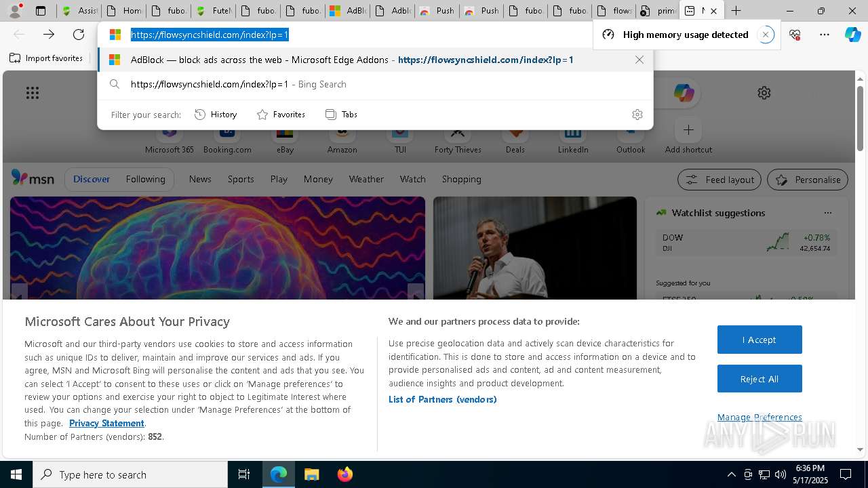The height and width of the screenshot is (488, 868).
Task: Filter search by Tabs
Action: pos(341,115)
